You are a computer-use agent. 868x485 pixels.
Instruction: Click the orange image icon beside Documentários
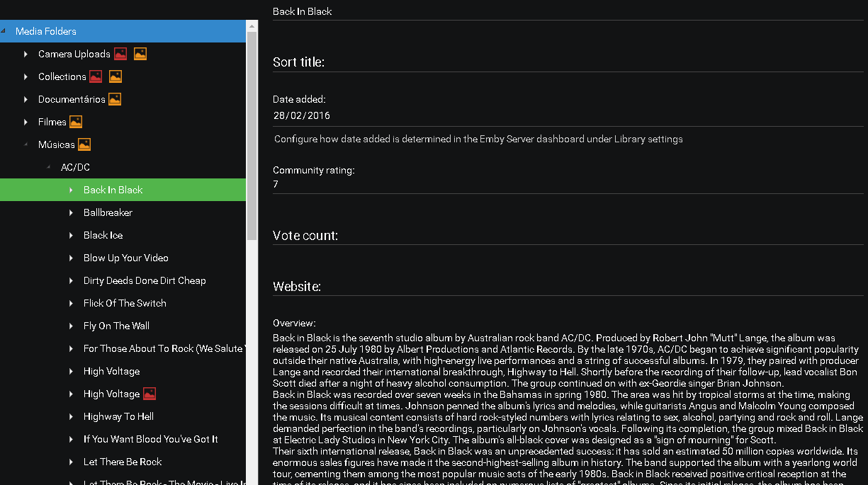[115, 99]
